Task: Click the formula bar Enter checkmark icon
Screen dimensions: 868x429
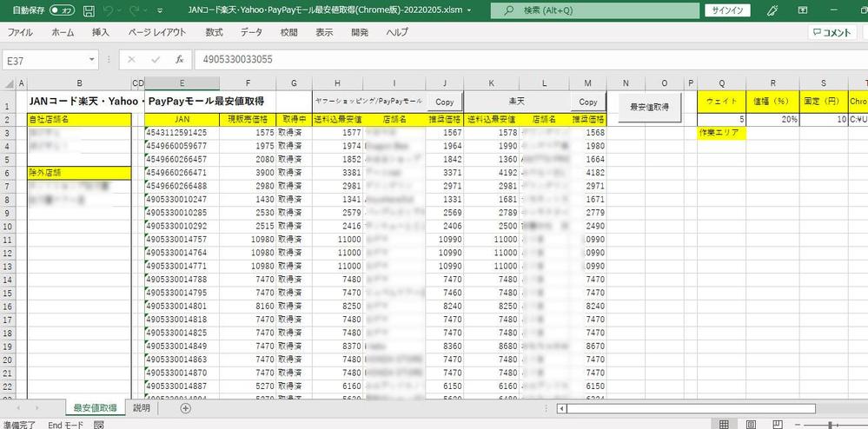Action: [156, 60]
